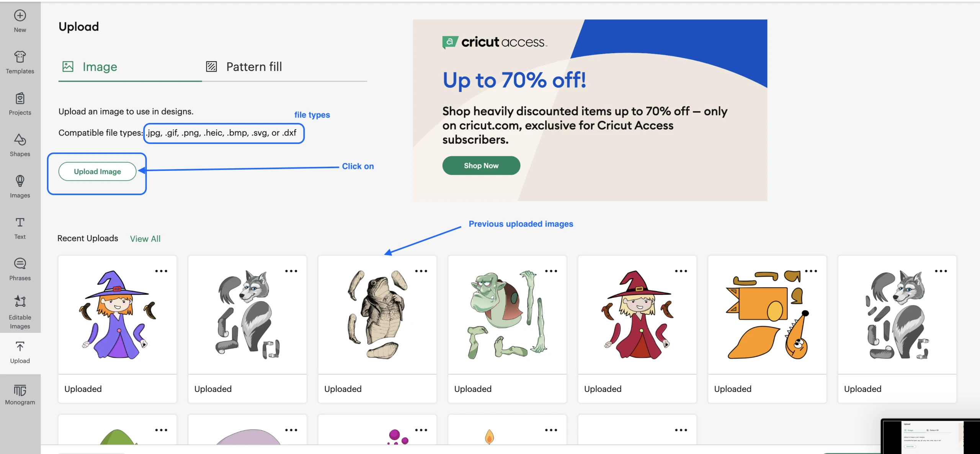Open options menu for orange shapes upload
Image resolution: width=980 pixels, height=454 pixels.
811,271
